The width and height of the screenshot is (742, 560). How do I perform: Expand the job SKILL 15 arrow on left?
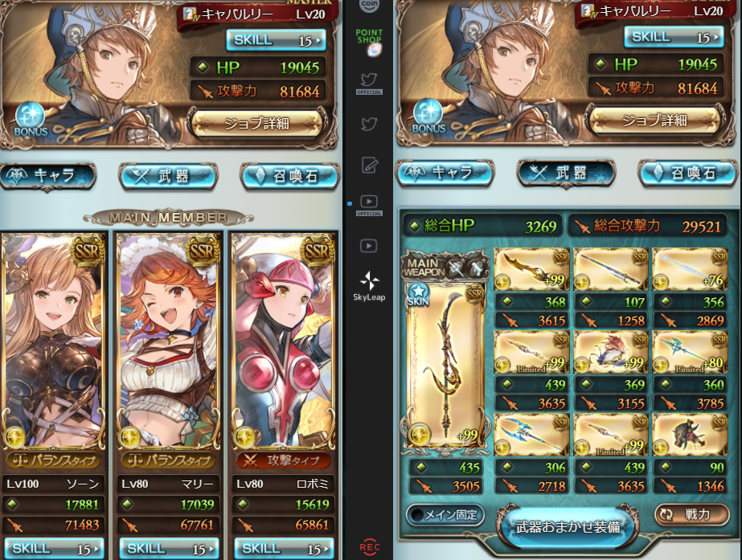click(x=277, y=41)
